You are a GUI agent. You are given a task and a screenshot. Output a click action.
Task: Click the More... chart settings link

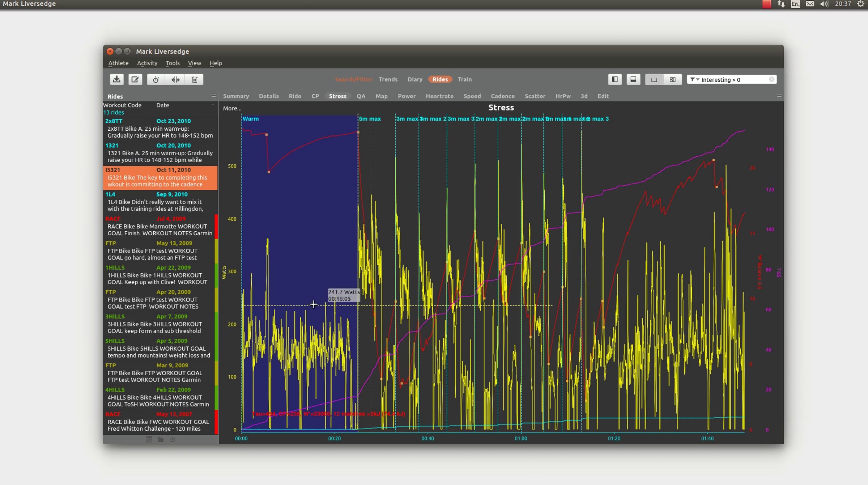point(232,108)
